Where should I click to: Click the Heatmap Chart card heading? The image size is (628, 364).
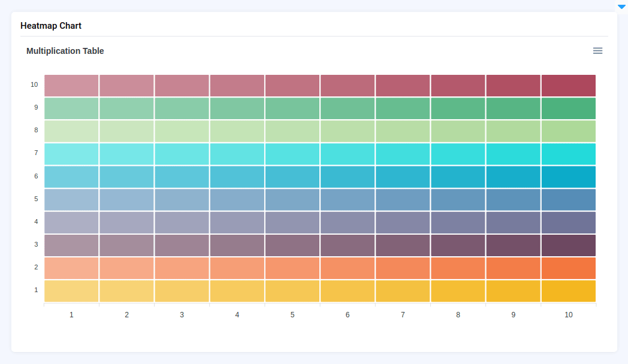click(x=51, y=26)
